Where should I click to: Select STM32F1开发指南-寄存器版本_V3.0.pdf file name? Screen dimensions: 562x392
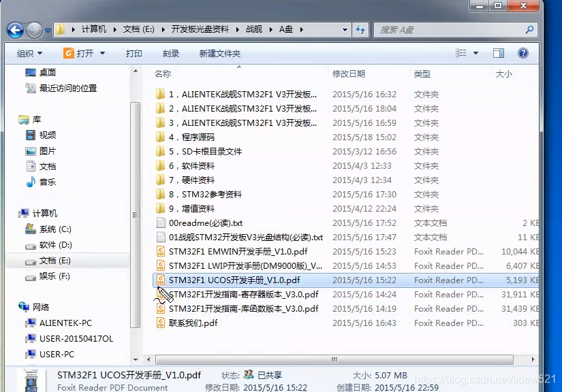pyautogui.click(x=243, y=295)
